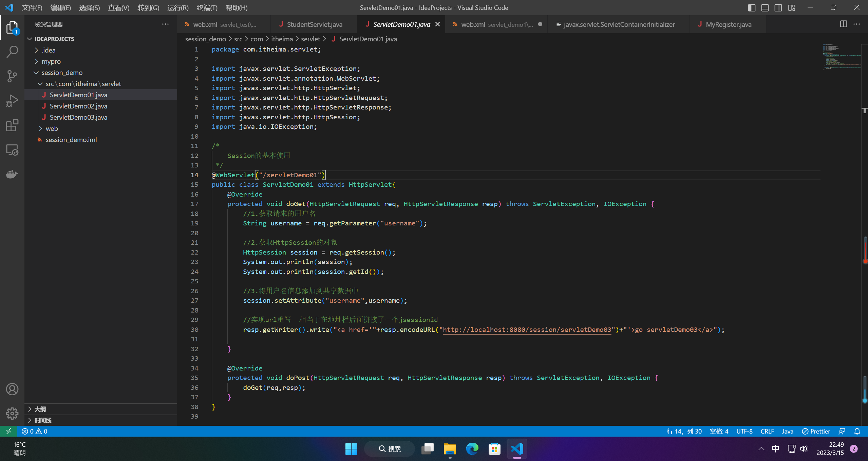Open the Docker view in activity bar

pyautogui.click(x=12, y=174)
